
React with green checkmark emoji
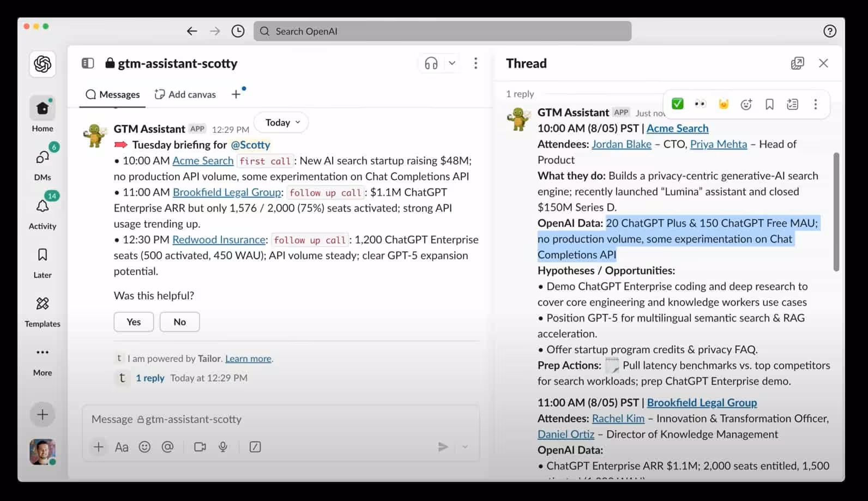pos(677,104)
